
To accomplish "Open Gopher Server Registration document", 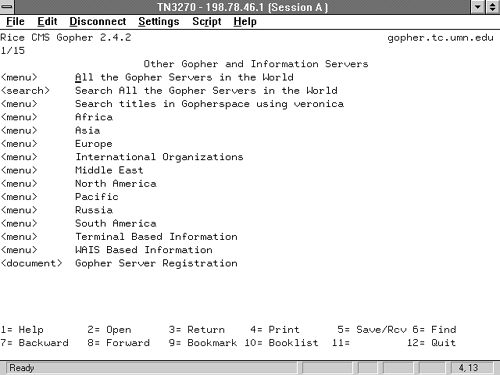I will (x=156, y=263).
